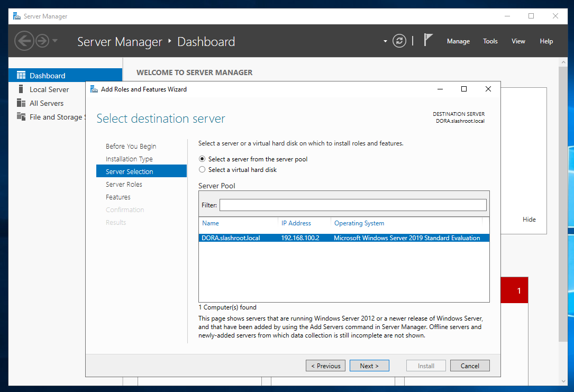This screenshot has width=574, height=392.
Task: Click the Dashboard icon in sidebar
Action: (21, 76)
